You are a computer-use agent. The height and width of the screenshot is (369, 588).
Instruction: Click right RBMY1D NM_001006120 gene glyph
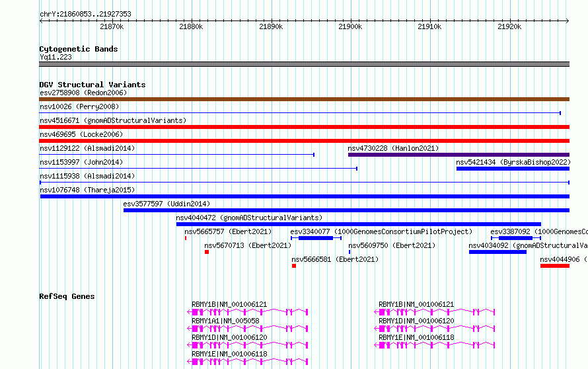coord(435,329)
